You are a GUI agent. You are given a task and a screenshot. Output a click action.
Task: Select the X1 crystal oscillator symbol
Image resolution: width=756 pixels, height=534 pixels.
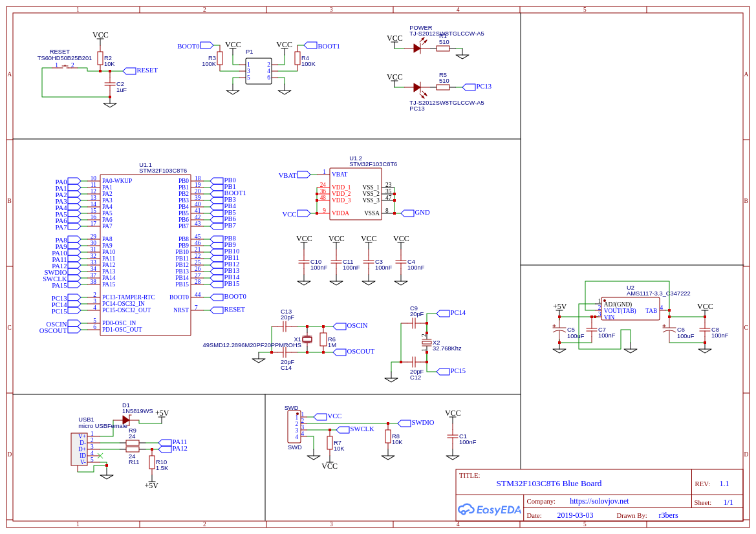307,339
